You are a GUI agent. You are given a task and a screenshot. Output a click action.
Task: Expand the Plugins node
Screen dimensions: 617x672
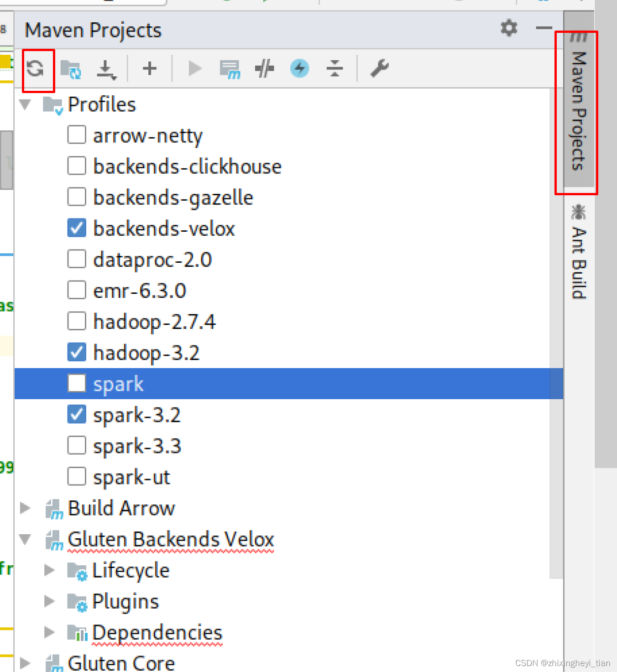(x=49, y=601)
